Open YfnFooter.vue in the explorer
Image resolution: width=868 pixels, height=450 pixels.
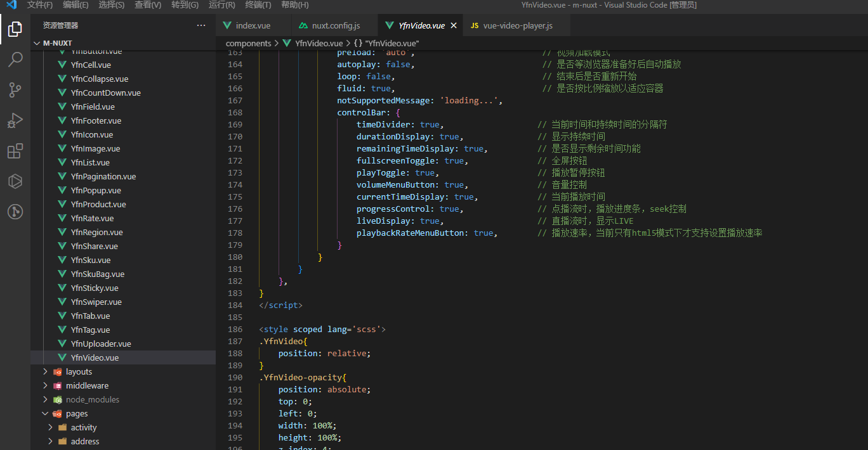click(123, 121)
